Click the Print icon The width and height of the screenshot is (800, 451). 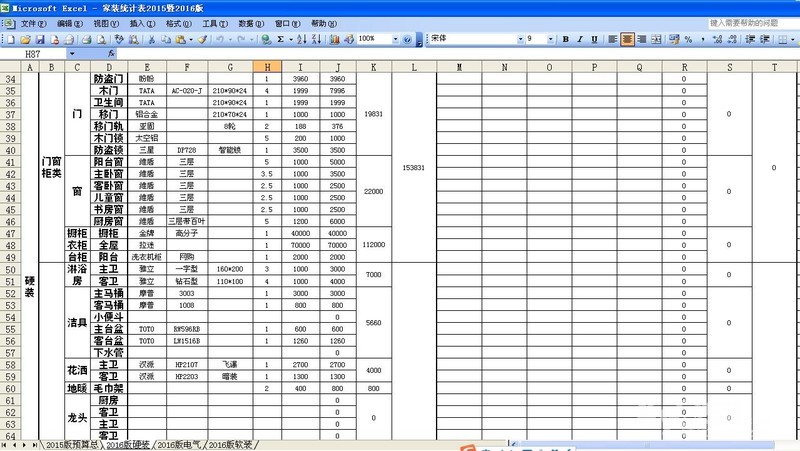point(87,39)
